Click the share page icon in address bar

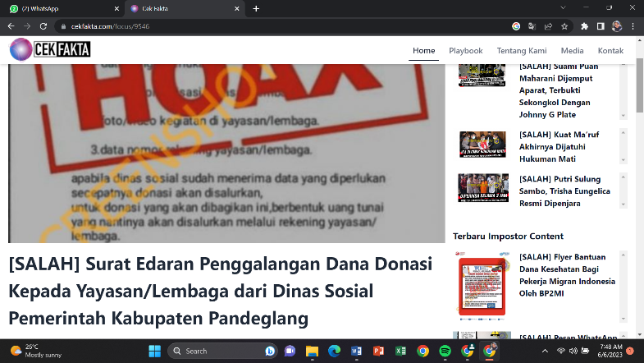(548, 25)
